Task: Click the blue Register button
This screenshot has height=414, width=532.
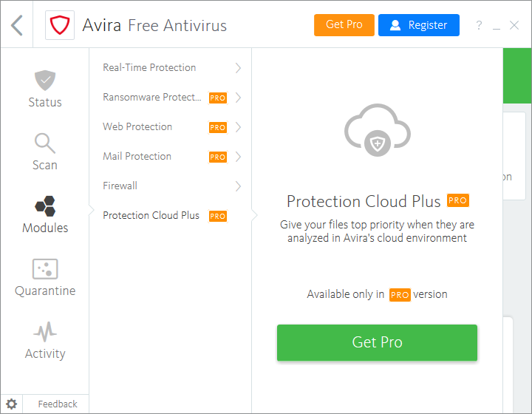Action: coord(418,25)
